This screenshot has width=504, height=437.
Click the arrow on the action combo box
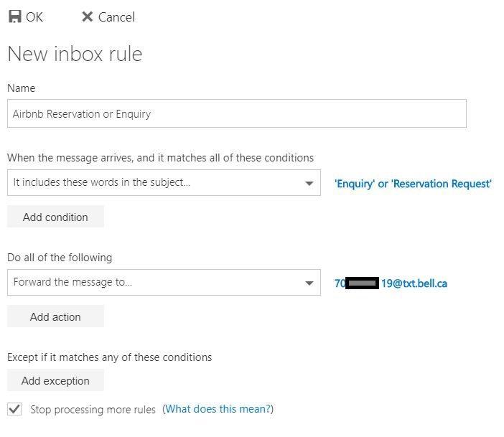pos(309,283)
